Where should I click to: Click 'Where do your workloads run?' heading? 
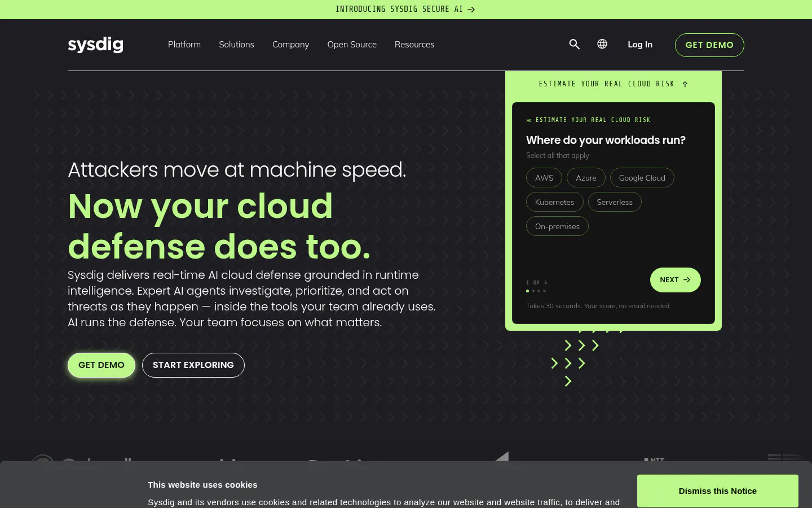(606, 140)
